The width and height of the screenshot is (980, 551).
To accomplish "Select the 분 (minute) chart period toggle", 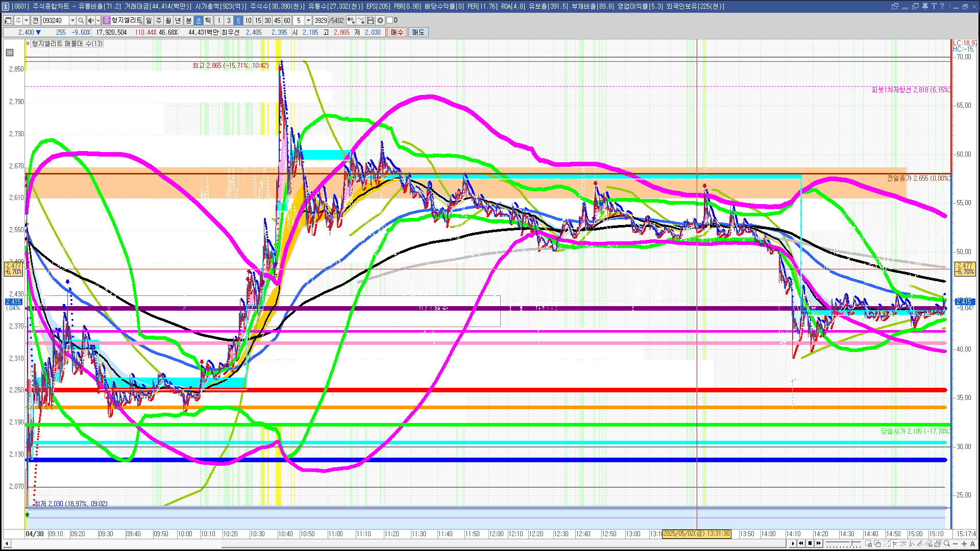I will point(188,20).
